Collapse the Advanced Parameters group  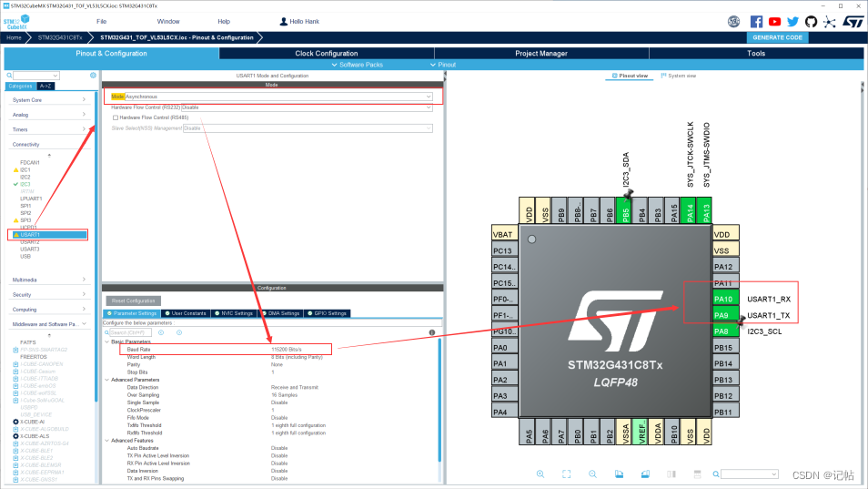click(106, 380)
